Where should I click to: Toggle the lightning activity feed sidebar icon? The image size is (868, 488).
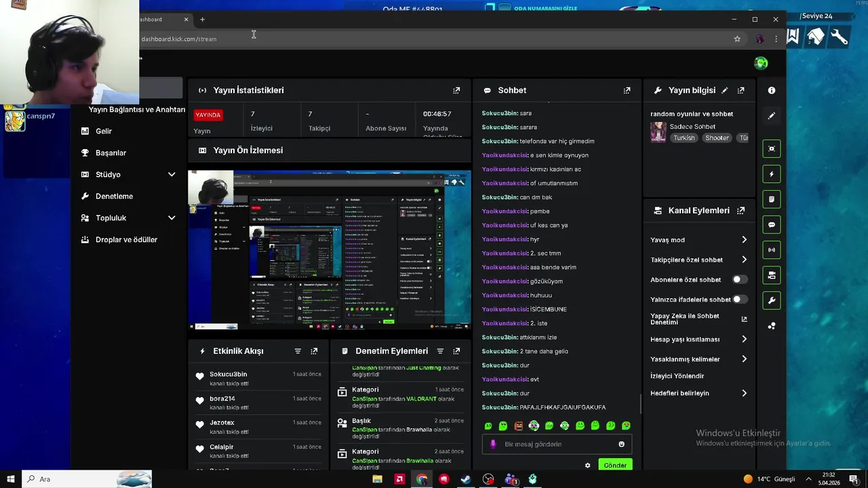[771, 174]
